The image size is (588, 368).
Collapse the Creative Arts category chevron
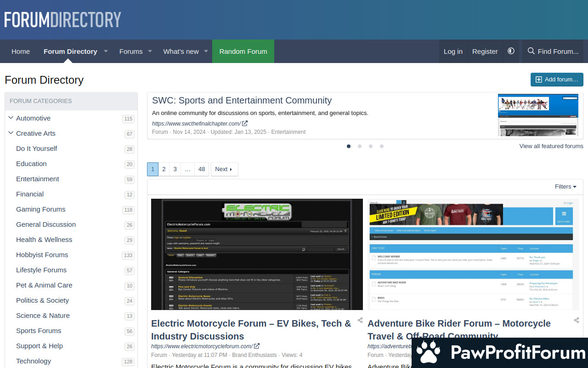11,133
